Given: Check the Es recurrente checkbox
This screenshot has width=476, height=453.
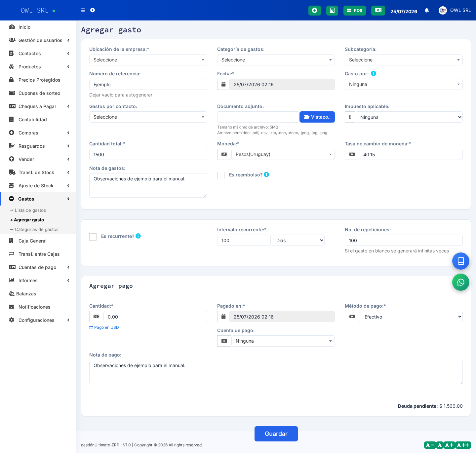Looking at the screenshot, I should pos(93,237).
